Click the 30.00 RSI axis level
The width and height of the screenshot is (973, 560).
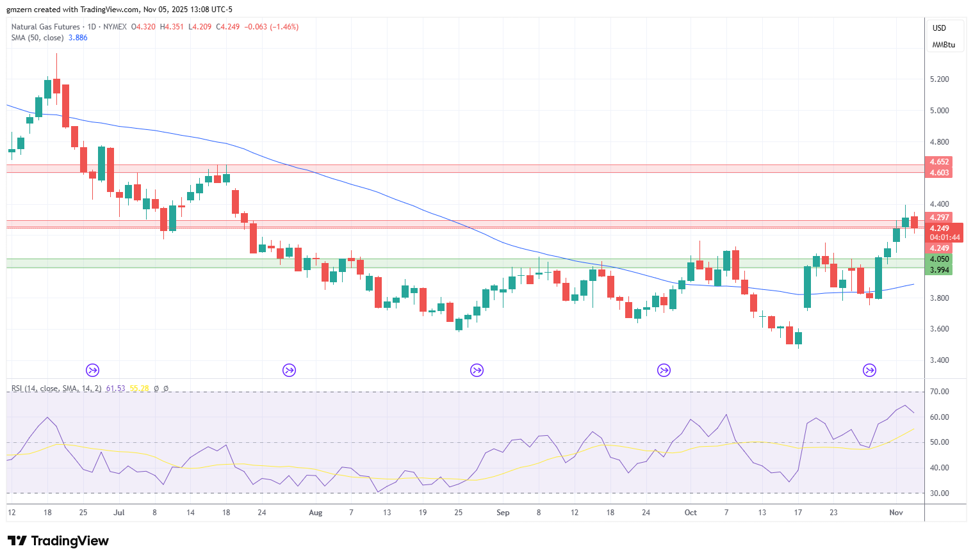click(940, 493)
